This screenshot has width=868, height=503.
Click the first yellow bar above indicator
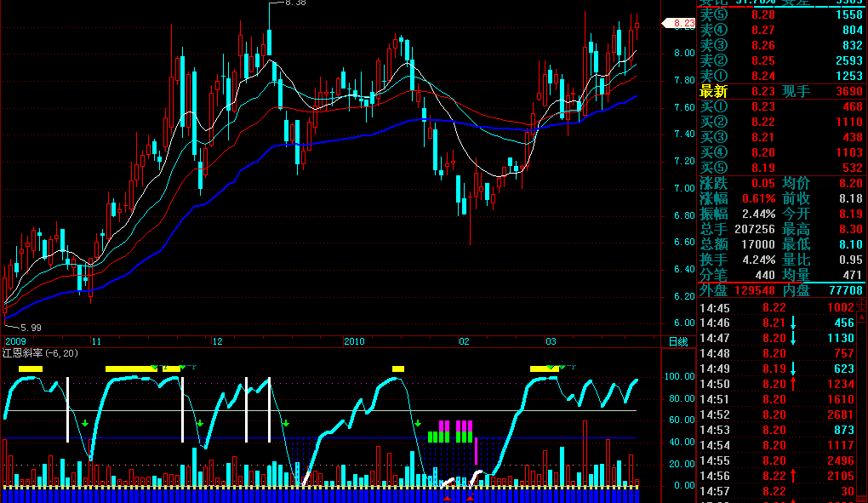tap(31, 369)
